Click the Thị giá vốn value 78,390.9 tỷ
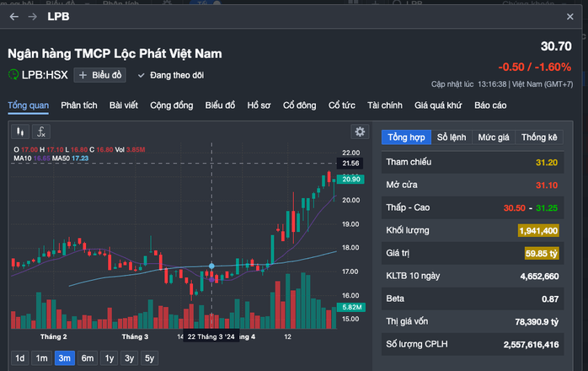588x371 pixels. (537, 322)
